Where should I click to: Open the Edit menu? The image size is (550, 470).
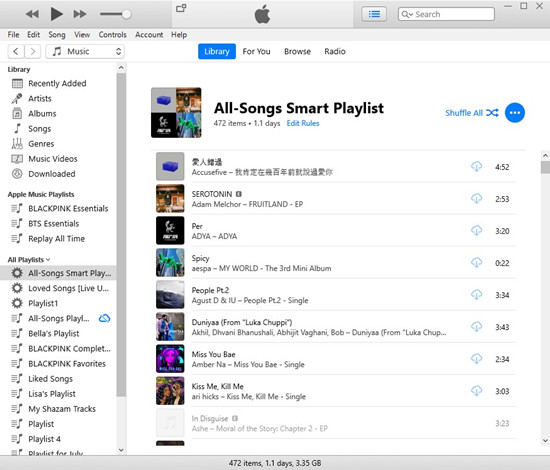(x=33, y=35)
